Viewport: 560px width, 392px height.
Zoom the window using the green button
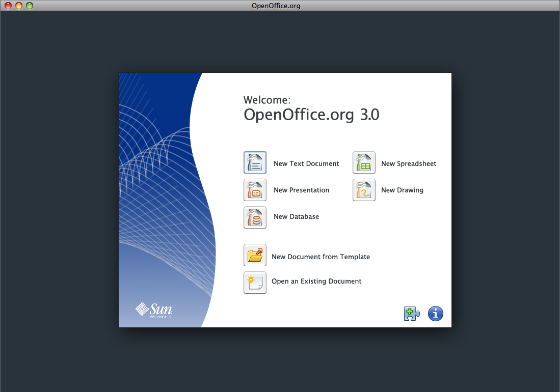coord(30,6)
